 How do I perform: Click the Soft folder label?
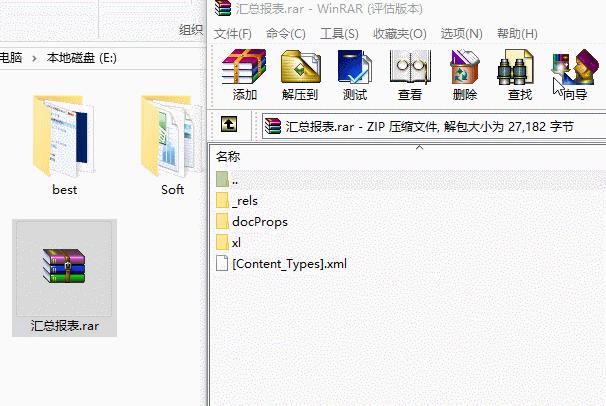pos(172,190)
